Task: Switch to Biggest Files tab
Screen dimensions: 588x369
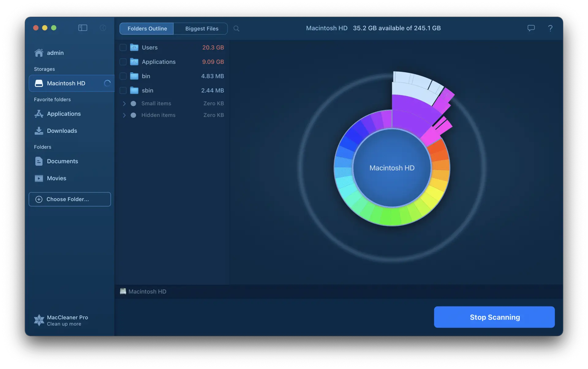Action: [202, 29]
